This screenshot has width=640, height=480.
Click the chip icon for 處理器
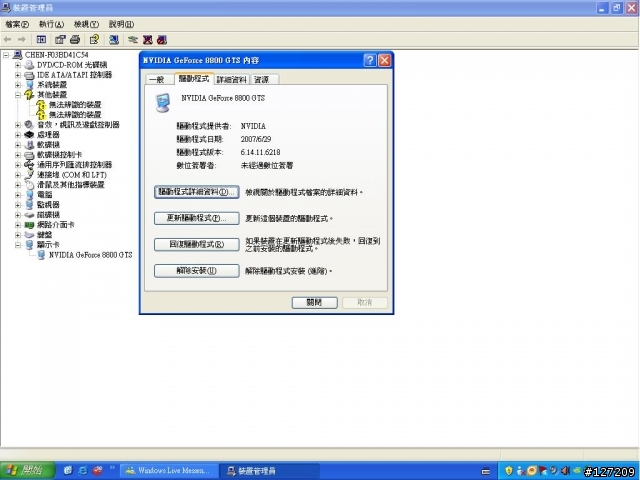click(x=29, y=135)
